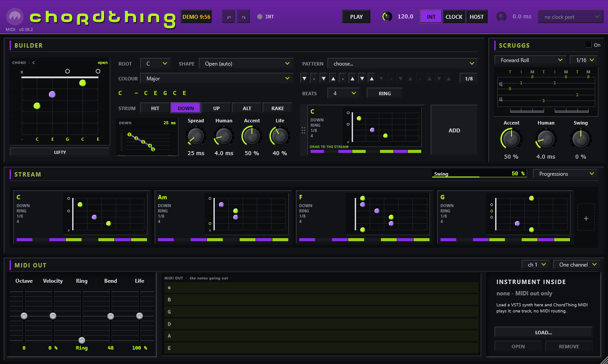Click the Builder Human knob showing 4.0 ms
Image resolution: width=608 pixels, height=364 pixels.
224,136
